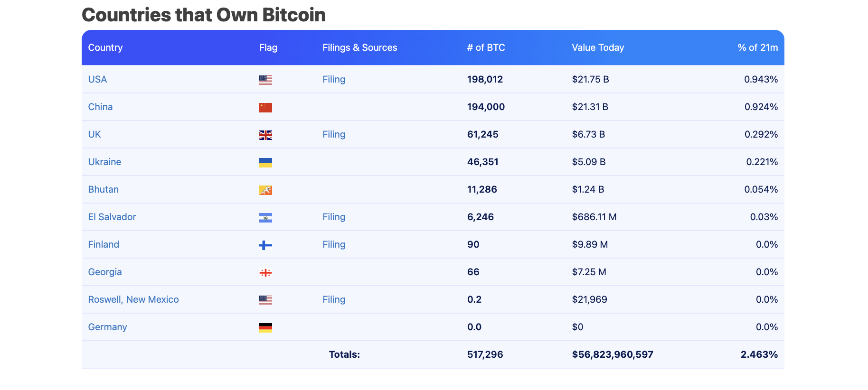Click the Germany flag icon
Image resolution: width=868 pixels, height=390 pixels.
[265, 328]
